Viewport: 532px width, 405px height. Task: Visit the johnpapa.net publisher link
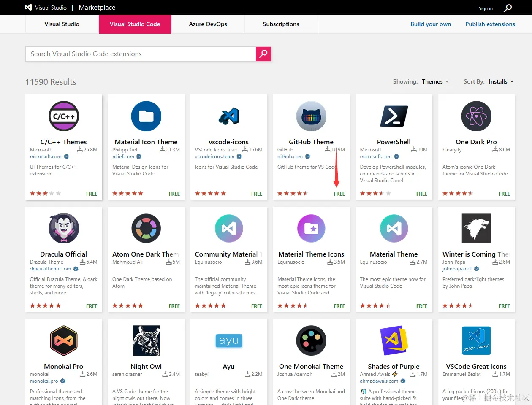457,269
